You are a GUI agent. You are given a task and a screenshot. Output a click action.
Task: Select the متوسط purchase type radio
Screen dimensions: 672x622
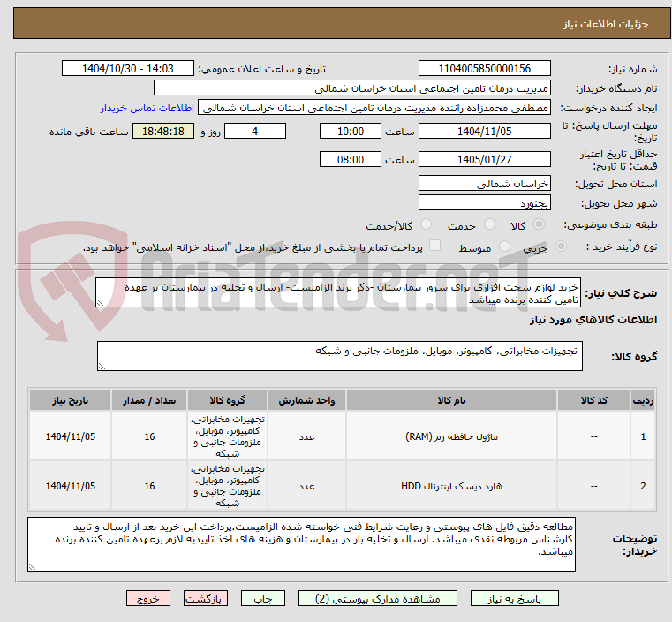[505, 248]
